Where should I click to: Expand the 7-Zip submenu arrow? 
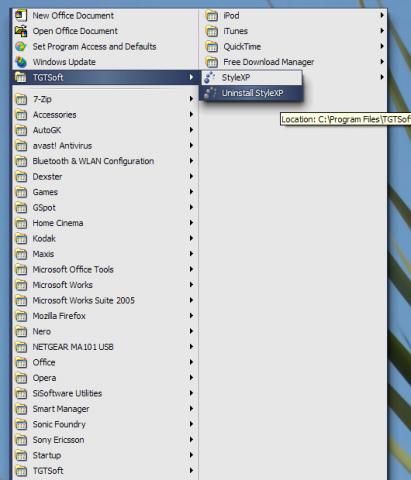click(x=191, y=99)
